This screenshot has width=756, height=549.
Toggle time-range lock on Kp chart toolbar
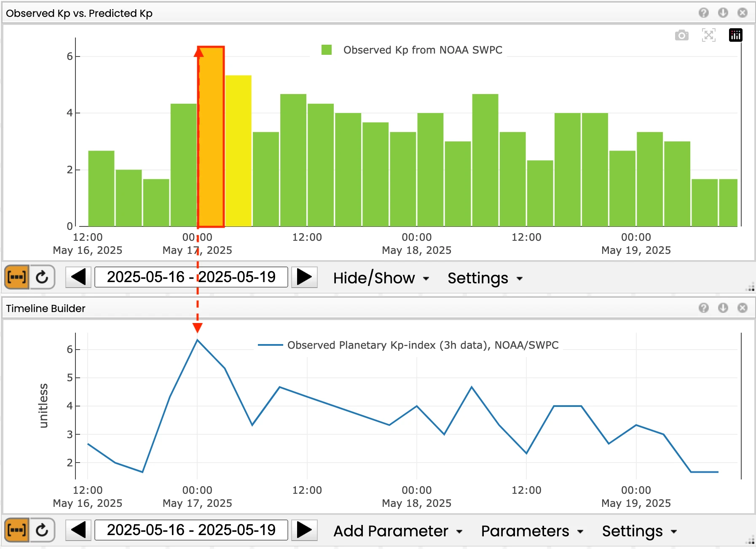coord(17,277)
